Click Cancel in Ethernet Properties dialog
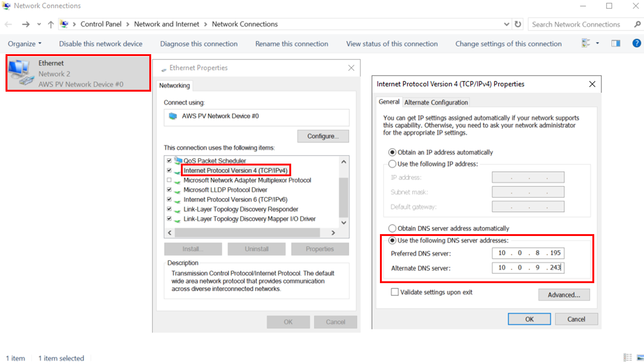Viewport: 644px width, 364px height. click(335, 322)
